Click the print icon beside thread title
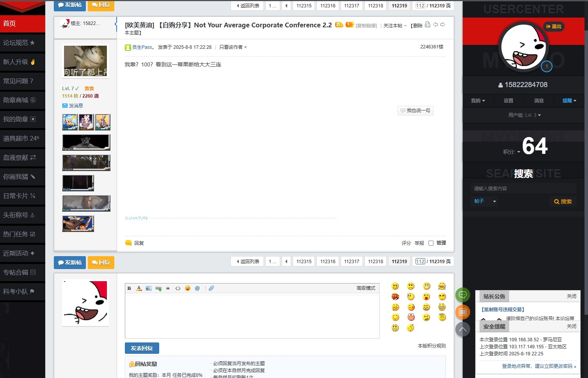 click(x=428, y=25)
